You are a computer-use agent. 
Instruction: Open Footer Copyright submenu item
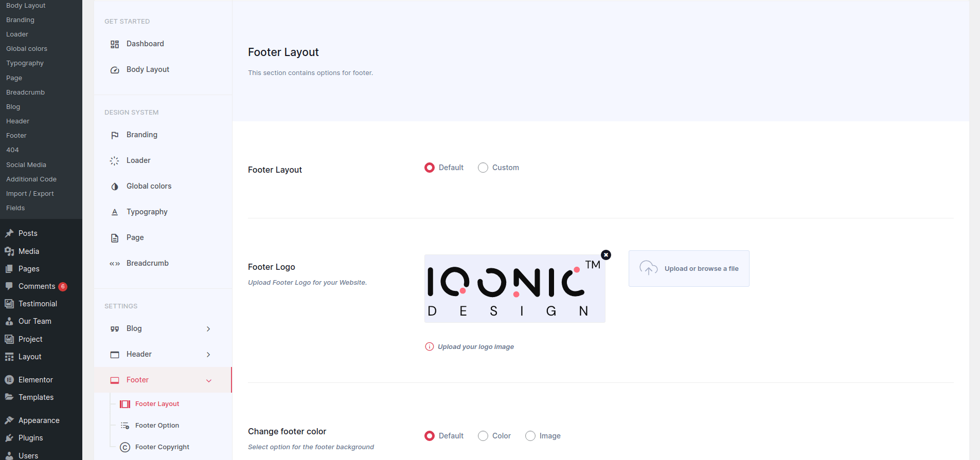point(163,447)
